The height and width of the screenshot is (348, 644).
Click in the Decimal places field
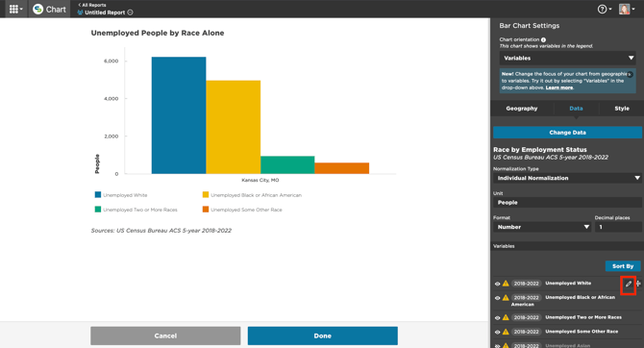tap(618, 227)
